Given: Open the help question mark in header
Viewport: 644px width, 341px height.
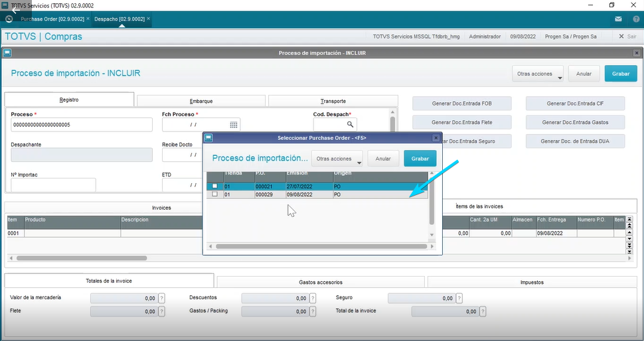Looking at the screenshot, I should coord(636,19).
